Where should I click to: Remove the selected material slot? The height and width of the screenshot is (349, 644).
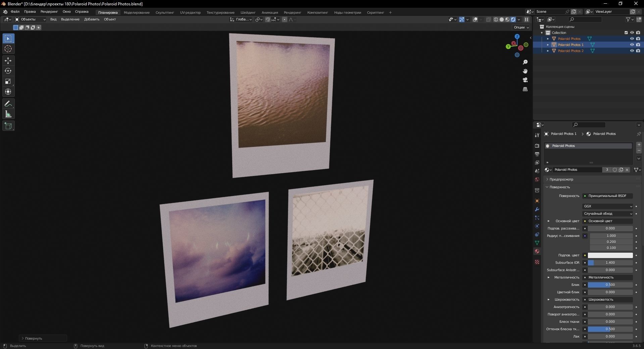pos(639,151)
